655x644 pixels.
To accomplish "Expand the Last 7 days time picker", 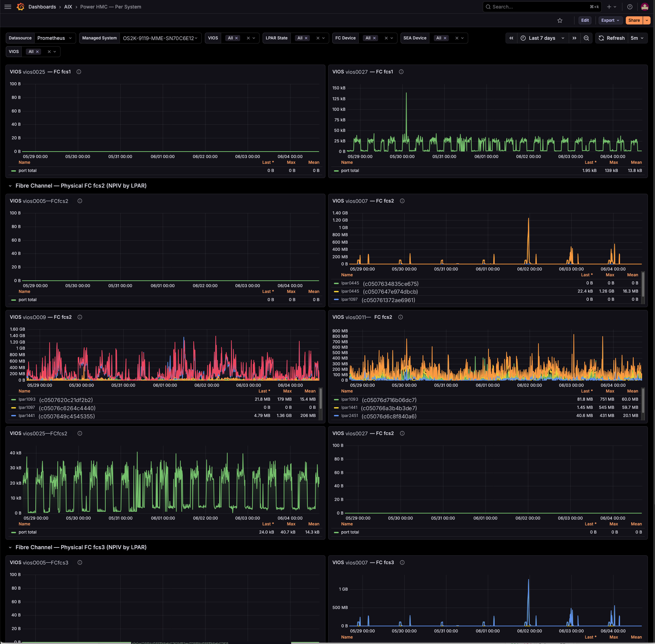I will click(543, 38).
